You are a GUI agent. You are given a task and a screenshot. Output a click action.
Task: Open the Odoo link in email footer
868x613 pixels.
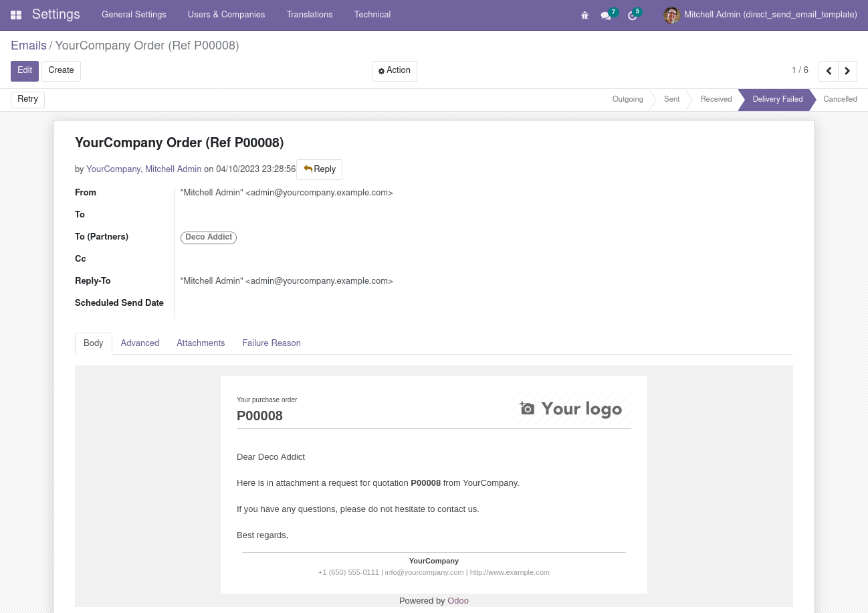[458, 601]
